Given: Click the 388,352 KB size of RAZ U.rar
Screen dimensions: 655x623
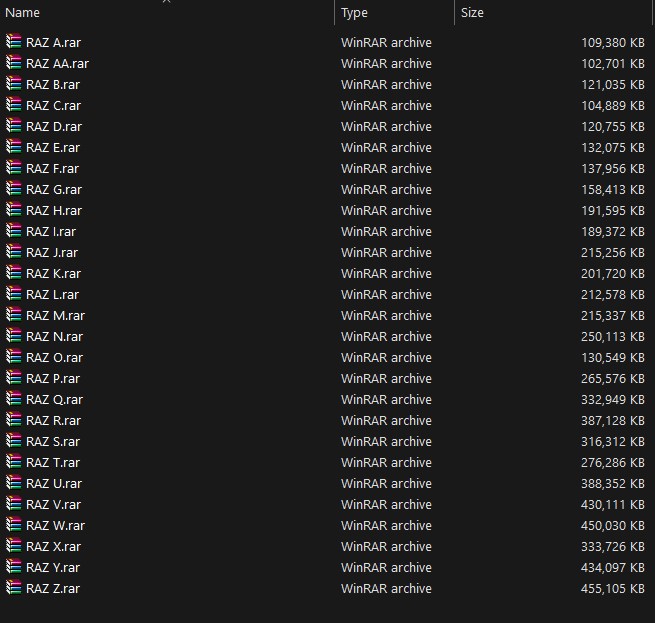Looking at the screenshot, I should pyautogui.click(x=612, y=483).
